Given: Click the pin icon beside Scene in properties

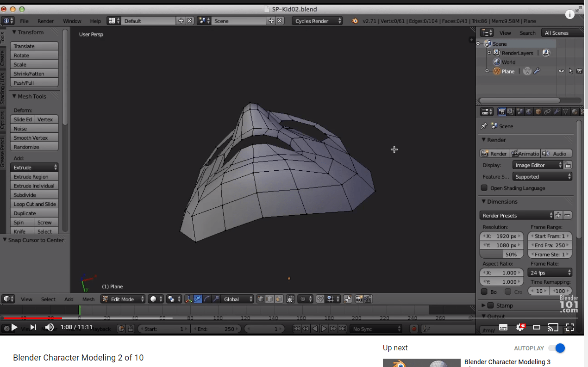Looking at the screenshot, I should pyautogui.click(x=484, y=126).
